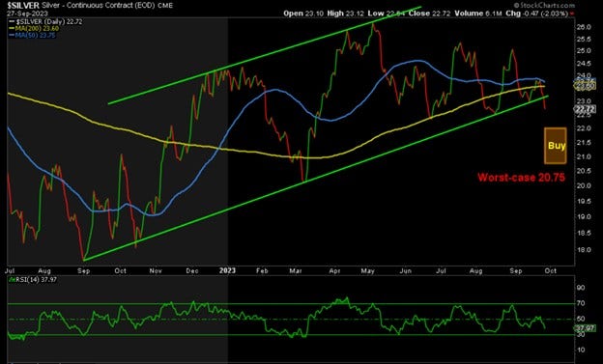603x364 pixels.
Task: Click the 19.0 price axis label
Action: coord(584,217)
